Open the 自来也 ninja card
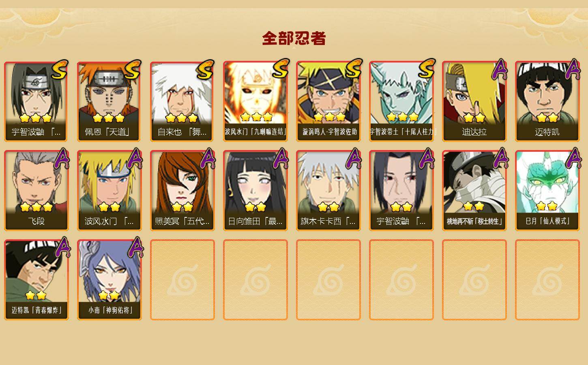 [182, 101]
